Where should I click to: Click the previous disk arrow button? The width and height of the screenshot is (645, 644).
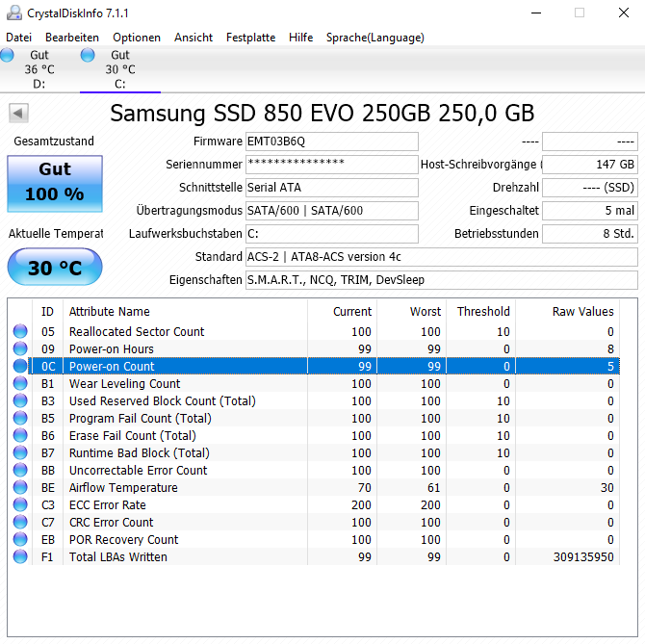[18, 113]
